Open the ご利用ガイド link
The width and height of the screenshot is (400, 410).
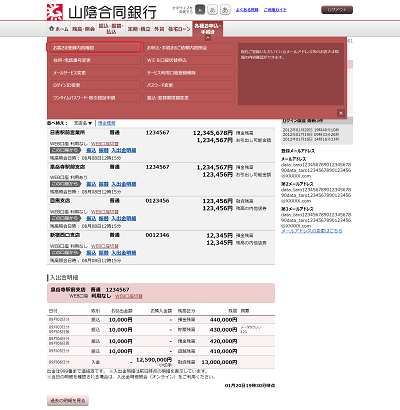click(275, 10)
